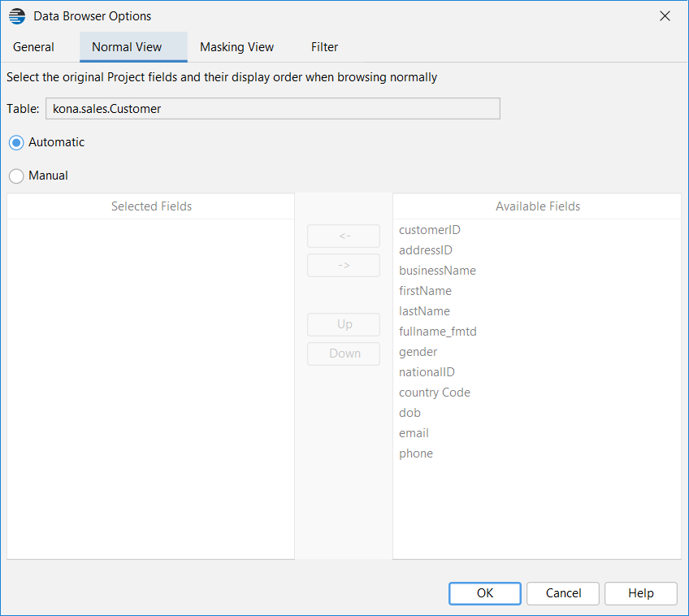This screenshot has height=616, width=689.
Task: Pick the businessName field
Action: click(537, 271)
